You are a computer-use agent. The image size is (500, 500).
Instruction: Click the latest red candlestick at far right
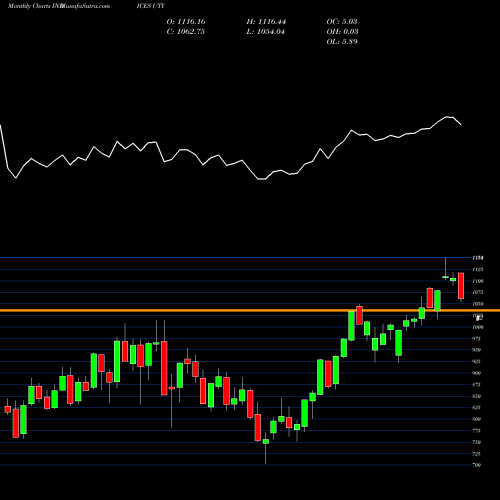coord(461,286)
